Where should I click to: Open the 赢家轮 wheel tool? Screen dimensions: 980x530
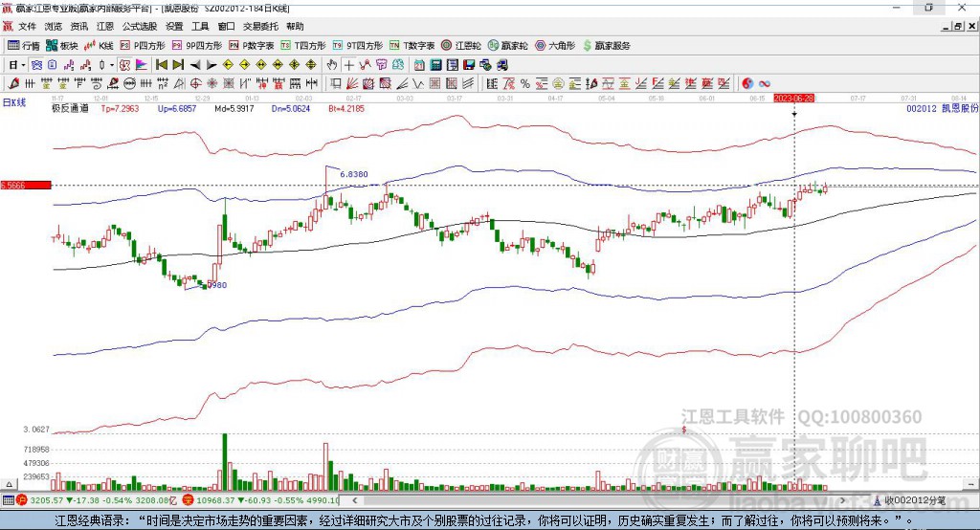(x=508, y=46)
